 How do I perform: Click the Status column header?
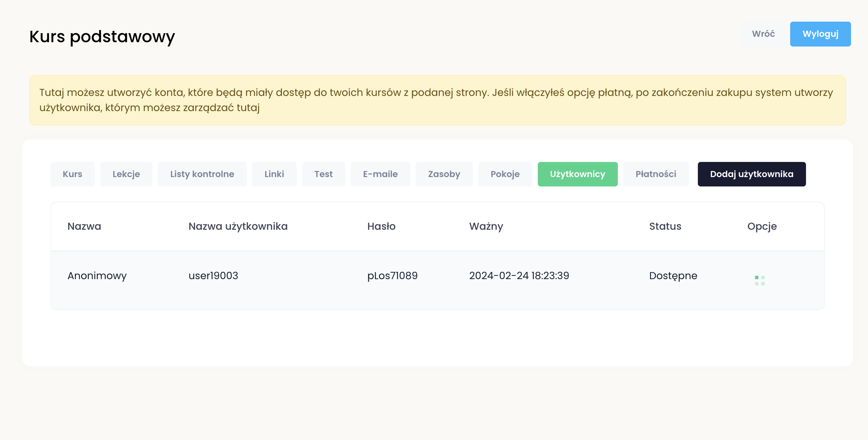pyautogui.click(x=665, y=226)
